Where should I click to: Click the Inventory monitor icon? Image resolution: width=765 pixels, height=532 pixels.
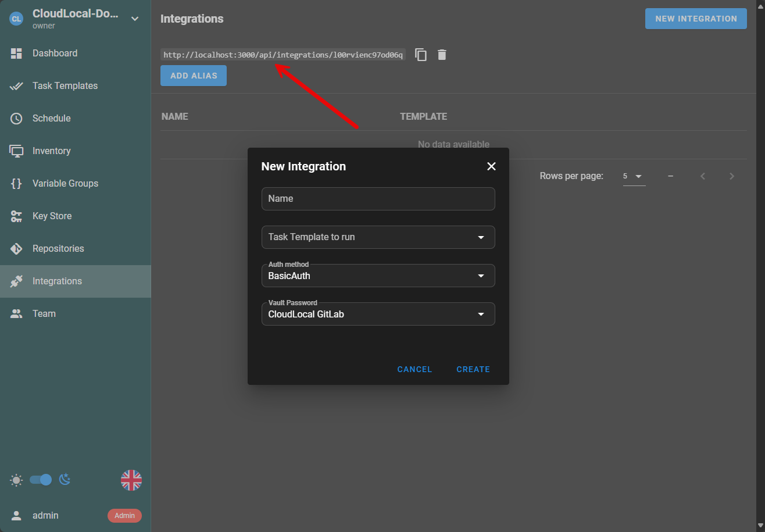pos(16,151)
